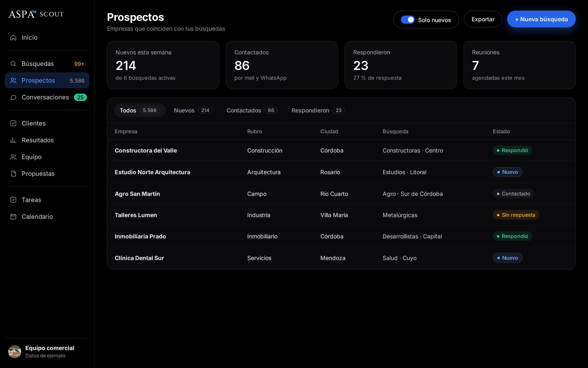The height and width of the screenshot is (368, 588).
Task: Select Clínica Dental Sur row
Action: [x=341, y=258]
